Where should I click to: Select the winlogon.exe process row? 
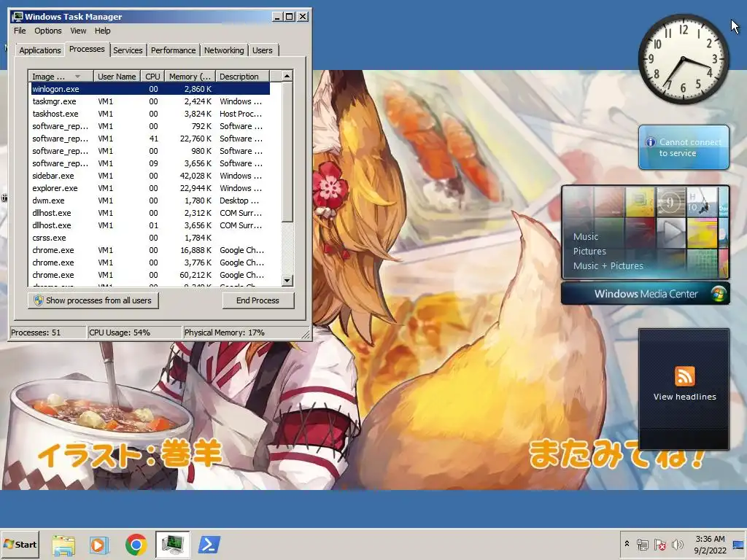pos(150,89)
